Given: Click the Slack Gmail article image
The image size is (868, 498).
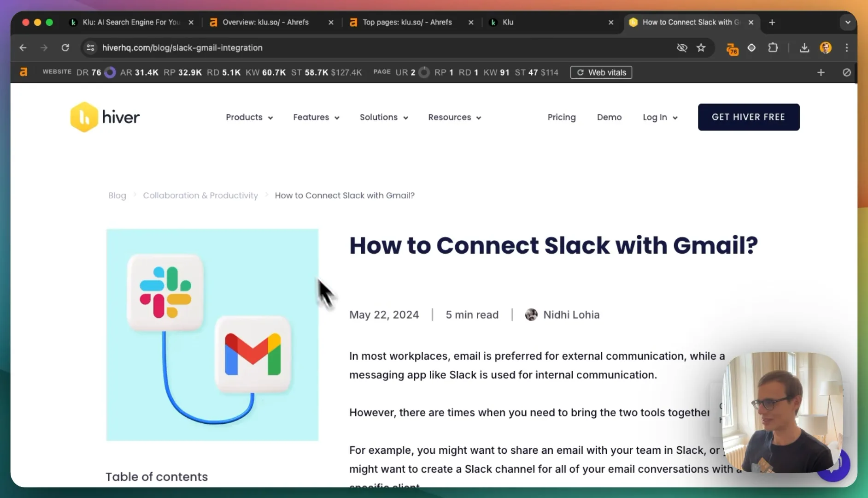Looking at the screenshot, I should 212,335.
